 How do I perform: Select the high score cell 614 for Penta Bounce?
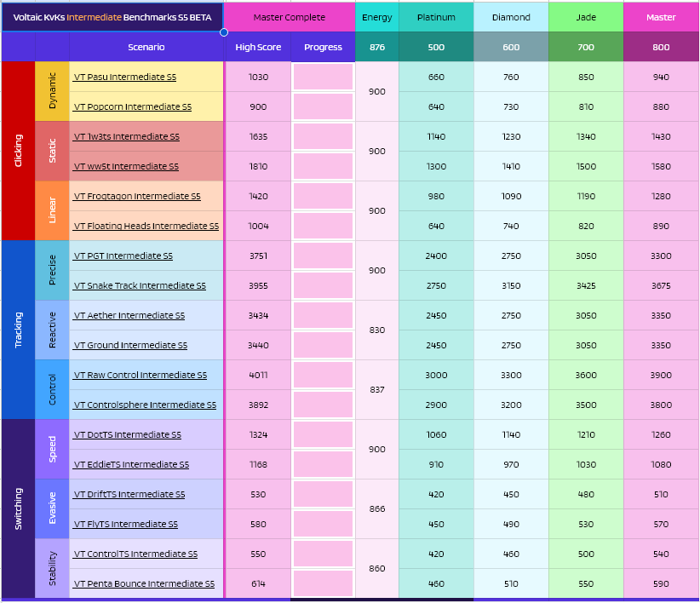coord(258,583)
